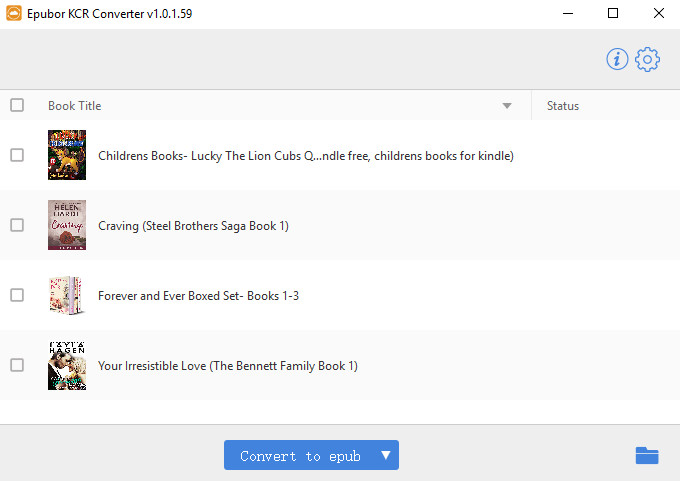This screenshot has height=481, width=680.
Task: Expand the Book Title sort dropdown arrow
Action: pyautogui.click(x=507, y=106)
